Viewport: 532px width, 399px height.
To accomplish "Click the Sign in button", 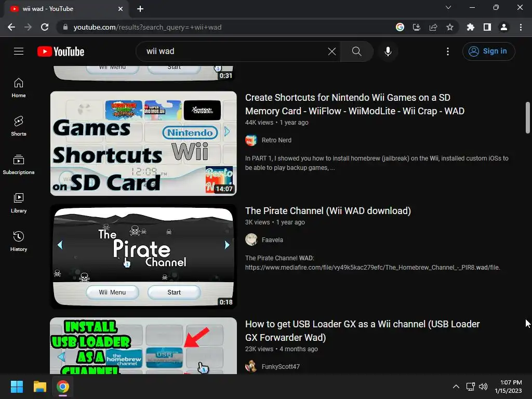I will click(488, 51).
